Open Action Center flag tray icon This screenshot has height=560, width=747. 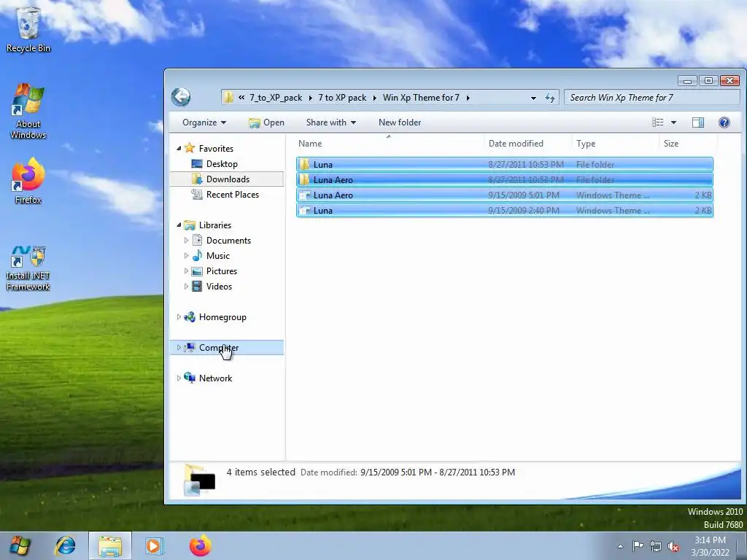[x=638, y=546]
